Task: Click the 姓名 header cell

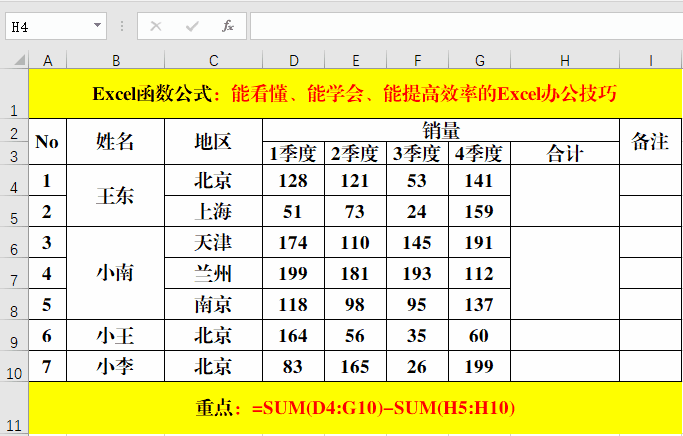Action: 115,142
